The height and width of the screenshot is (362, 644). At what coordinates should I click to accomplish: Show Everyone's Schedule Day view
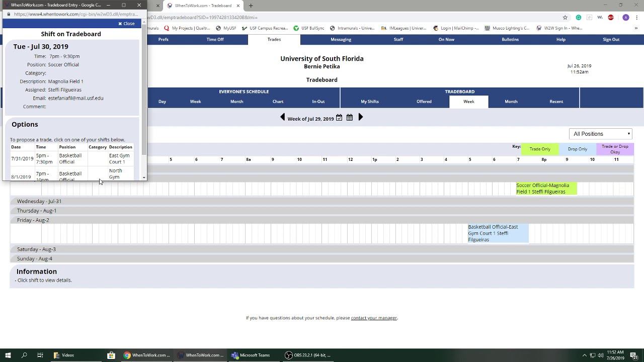[162, 102]
